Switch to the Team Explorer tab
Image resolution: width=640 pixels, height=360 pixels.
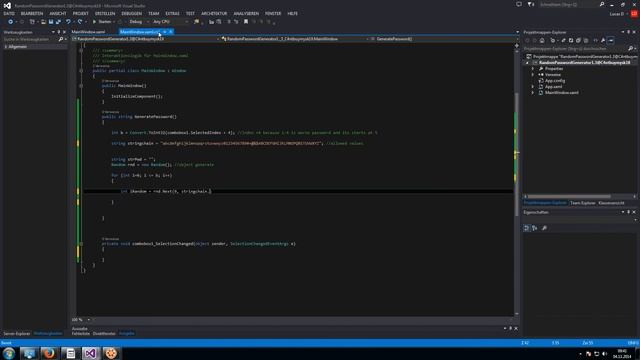(x=582, y=203)
